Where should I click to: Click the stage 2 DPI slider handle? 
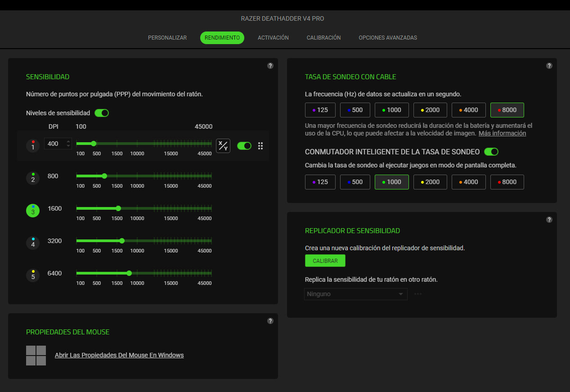(104, 176)
